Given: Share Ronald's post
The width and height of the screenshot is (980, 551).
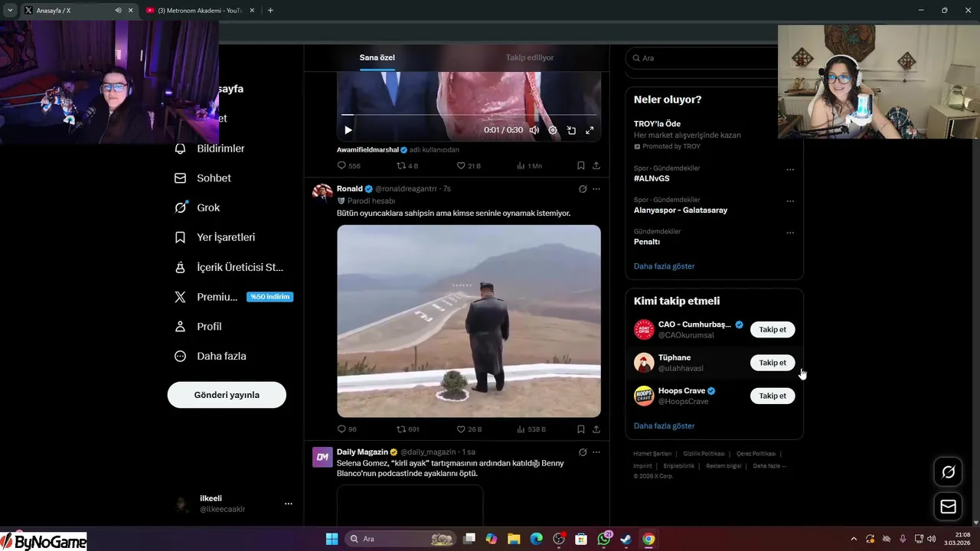Looking at the screenshot, I should (x=596, y=429).
